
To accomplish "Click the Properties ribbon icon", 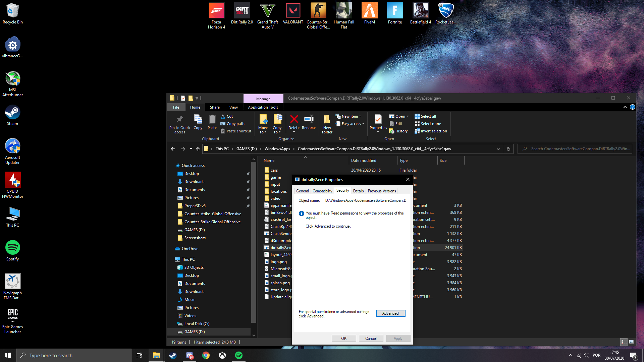I will tap(378, 119).
